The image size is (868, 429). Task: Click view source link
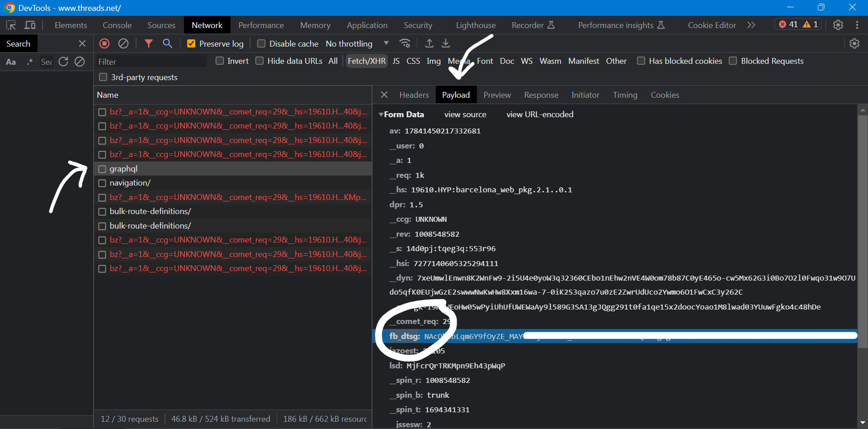465,114
